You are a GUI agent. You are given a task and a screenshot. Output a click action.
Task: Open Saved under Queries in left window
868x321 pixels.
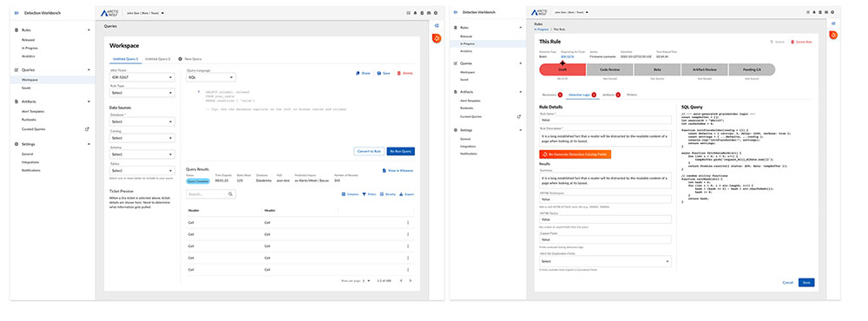pyautogui.click(x=26, y=88)
